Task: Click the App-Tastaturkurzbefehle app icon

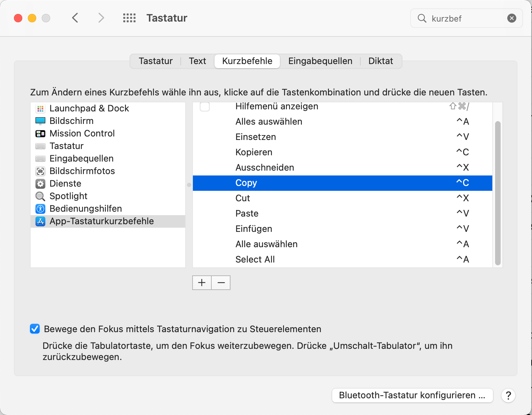Action: pyautogui.click(x=40, y=221)
